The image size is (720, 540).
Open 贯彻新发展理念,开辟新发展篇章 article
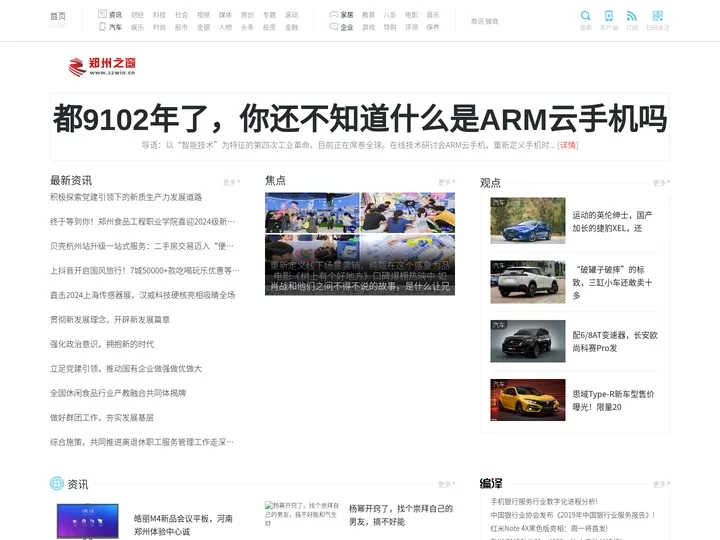pyautogui.click(x=110, y=319)
